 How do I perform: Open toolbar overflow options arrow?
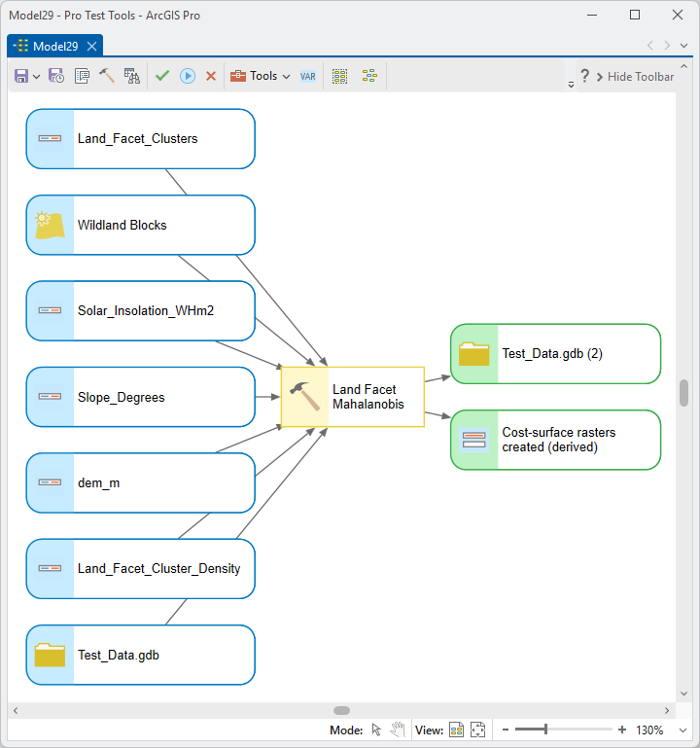tap(571, 85)
